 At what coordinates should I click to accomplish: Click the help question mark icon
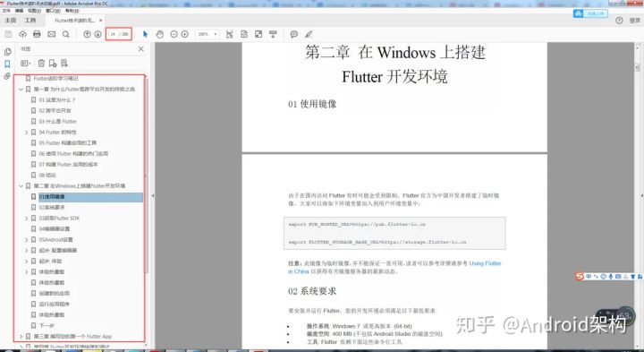[619, 21]
